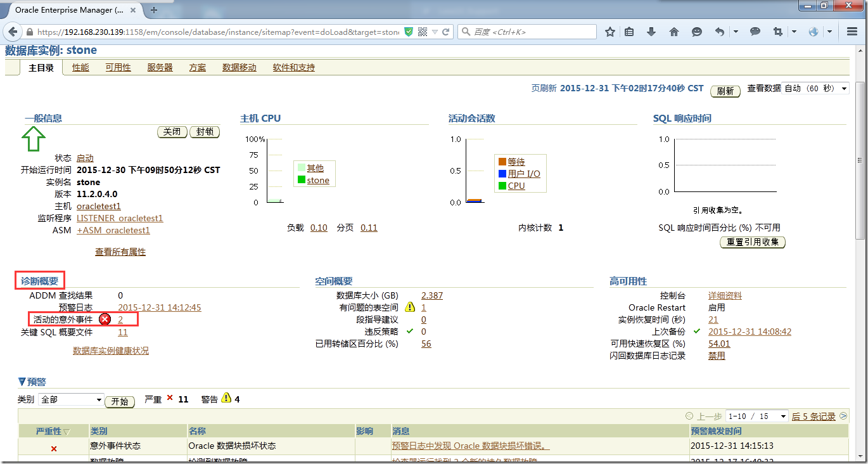The height and width of the screenshot is (464, 868).
Task: Open the 预警日志中发现 Oracle 数据块损坏错误 message
Action: click(471, 446)
